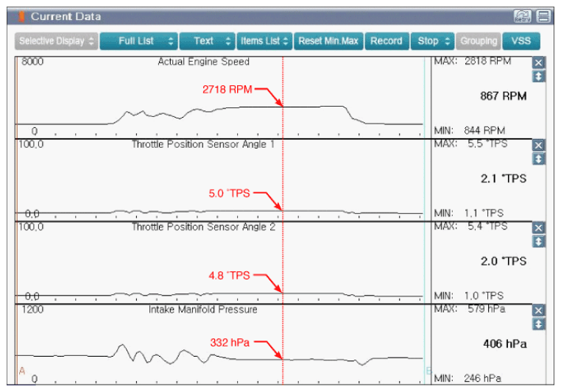561x392 pixels.
Task: Click the Retry icon in title bar
Action: pos(523,16)
